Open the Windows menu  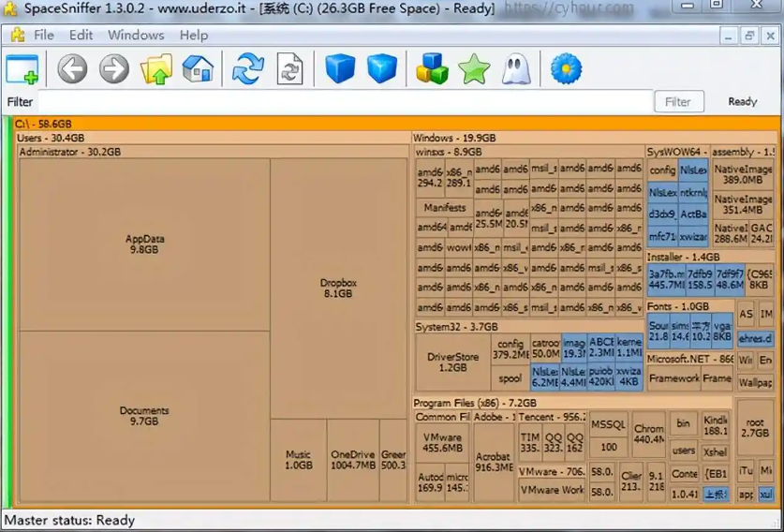point(136,36)
